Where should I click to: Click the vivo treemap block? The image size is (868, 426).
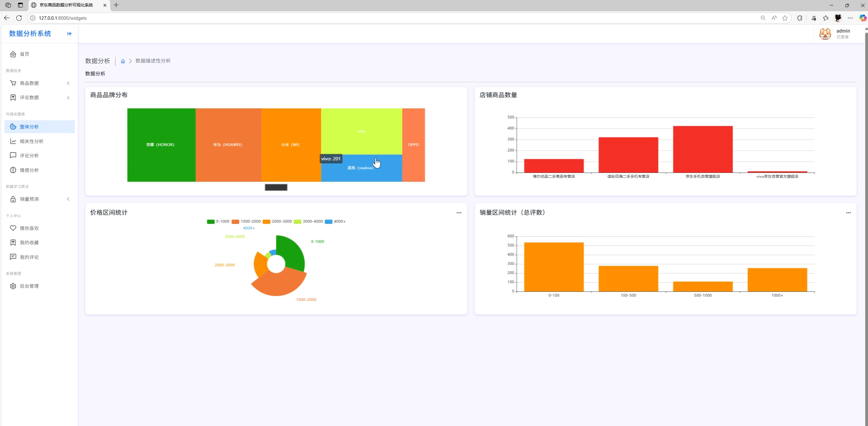[x=361, y=131]
